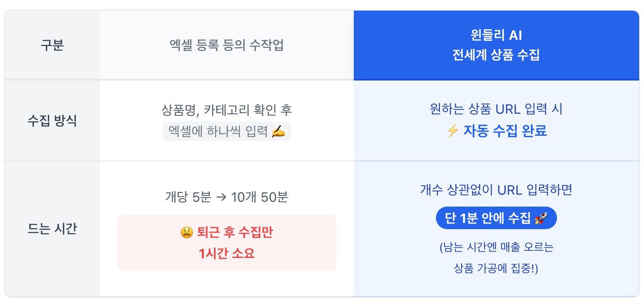Viewport: 644px width, 307px height.
Task: Click the '구분' header cell
Action: click(x=52, y=46)
